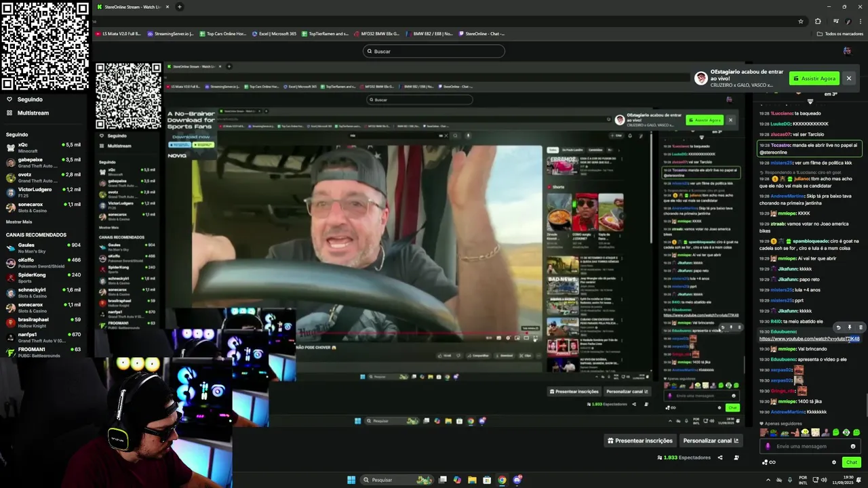Open Todos os marcadores bookmarks folder
Screen dimensions: 868x488
840,33
